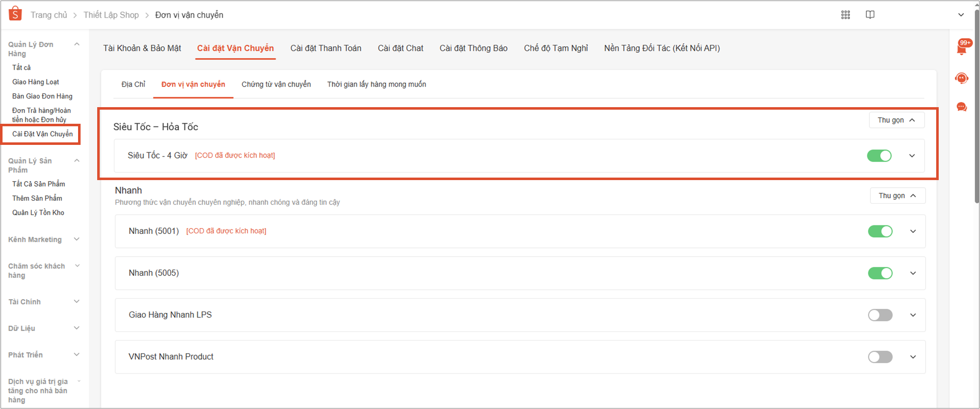Open the chat bubble icon
Screen dimensions: 980x409
tap(961, 107)
